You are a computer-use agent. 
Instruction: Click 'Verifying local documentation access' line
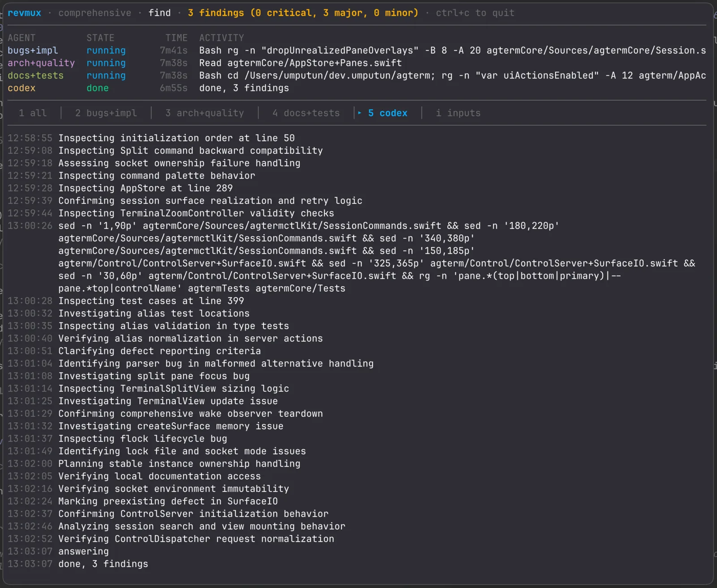pyautogui.click(x=160, y=476)
